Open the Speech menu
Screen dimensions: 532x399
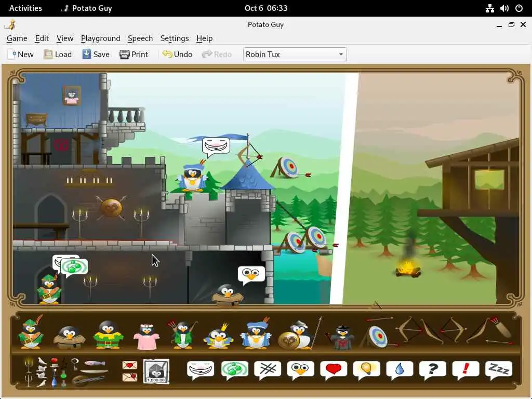[x=140, y=38]
